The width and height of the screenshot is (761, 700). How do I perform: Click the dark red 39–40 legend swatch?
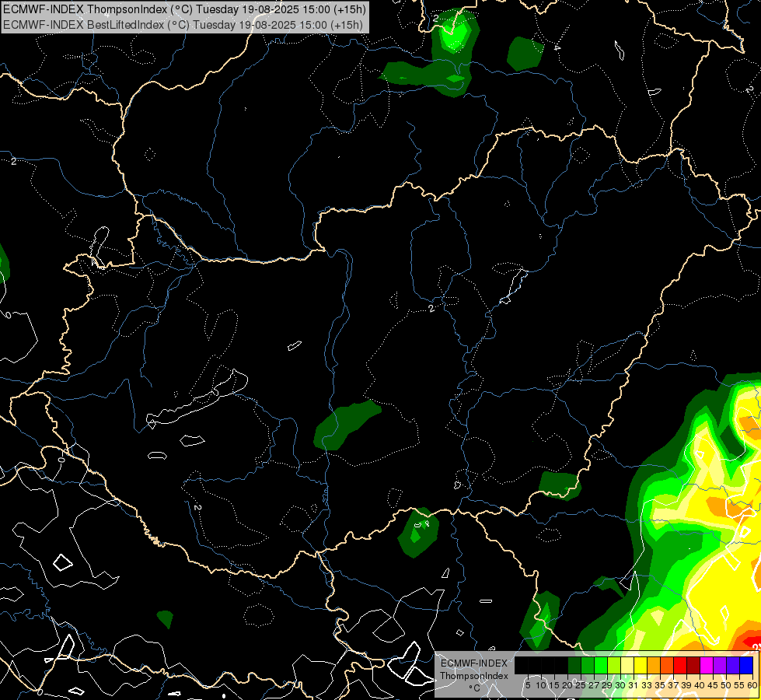[x=693, y=666]
